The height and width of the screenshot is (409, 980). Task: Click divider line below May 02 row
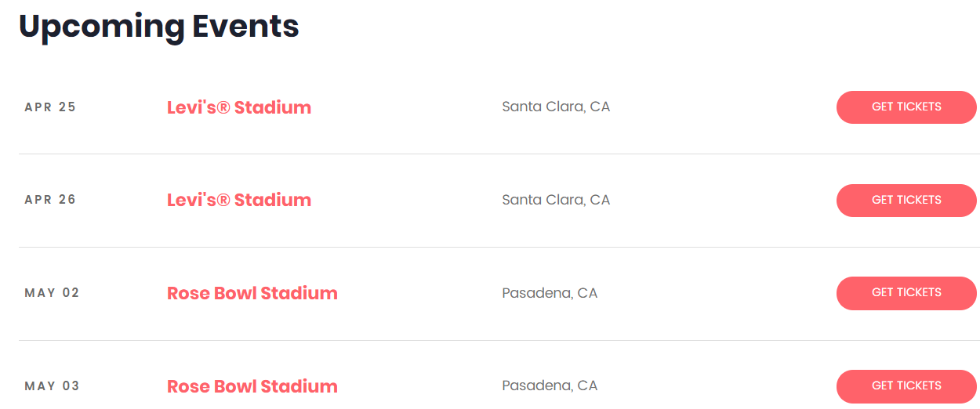pos(499,341)
